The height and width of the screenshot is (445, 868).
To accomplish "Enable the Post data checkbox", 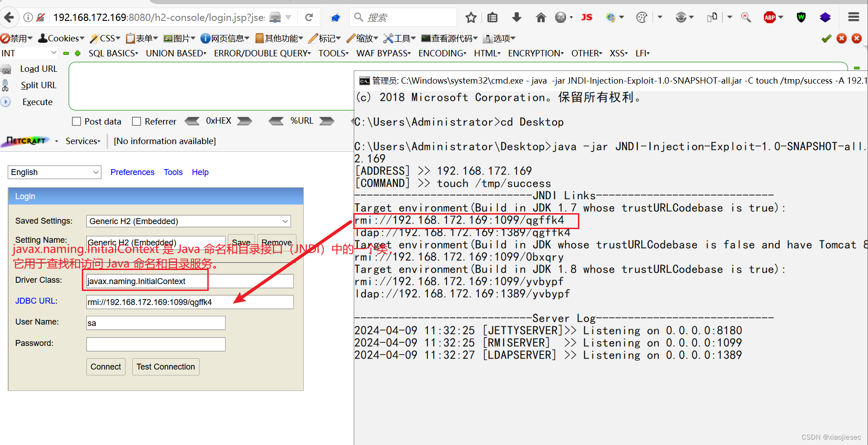I will (x=76, y=121).
